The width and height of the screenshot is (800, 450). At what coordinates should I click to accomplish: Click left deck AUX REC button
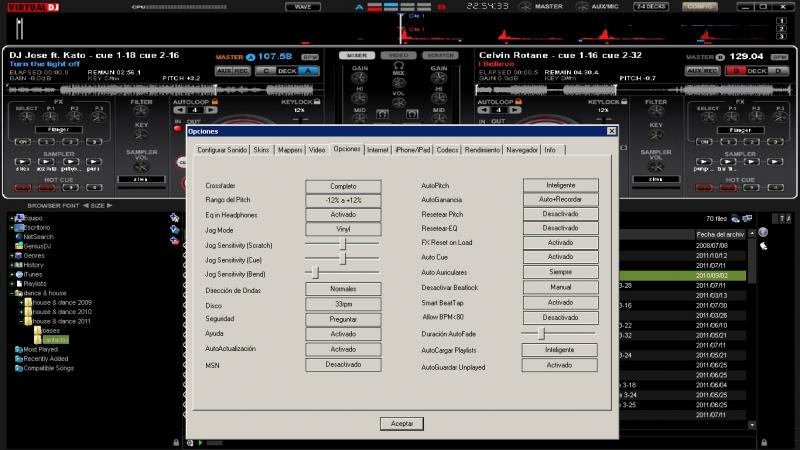pos(233,70)
